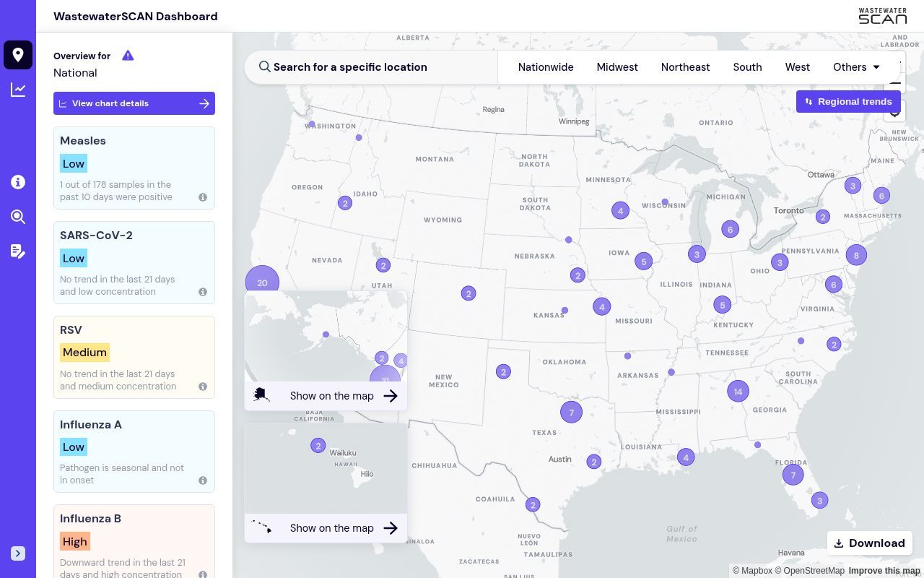
Task: Click the cluster labeled 2 in the Hawaii inset
Action: pos(318,446)
